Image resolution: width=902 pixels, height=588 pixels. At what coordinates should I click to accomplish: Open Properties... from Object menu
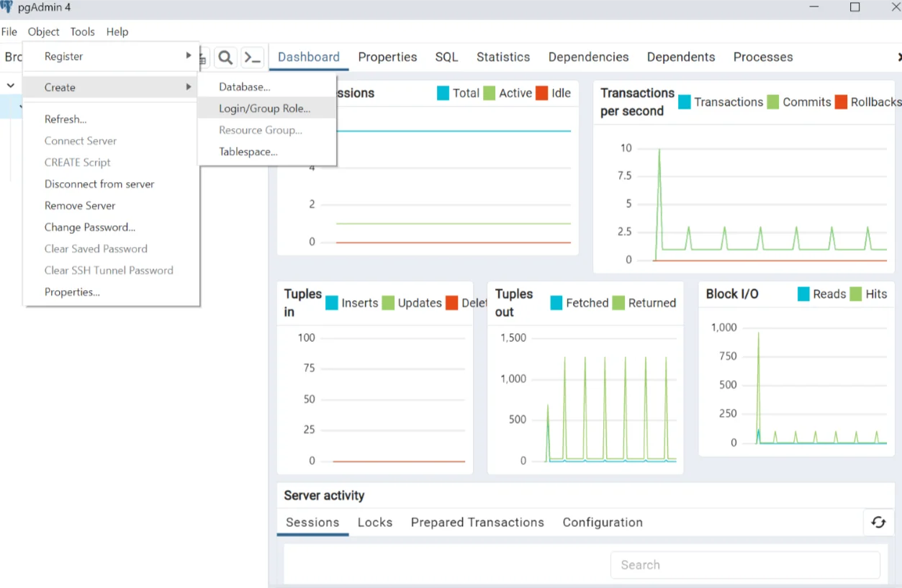coord(111,292)
